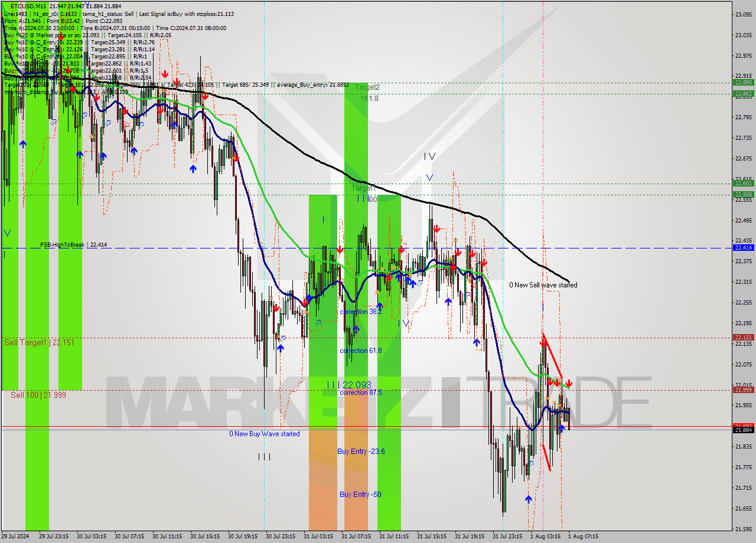Viewport: 756px width, 543px height.
Task: Click '31 Jul 15:15' on time axis
Action: coord(432,537)
